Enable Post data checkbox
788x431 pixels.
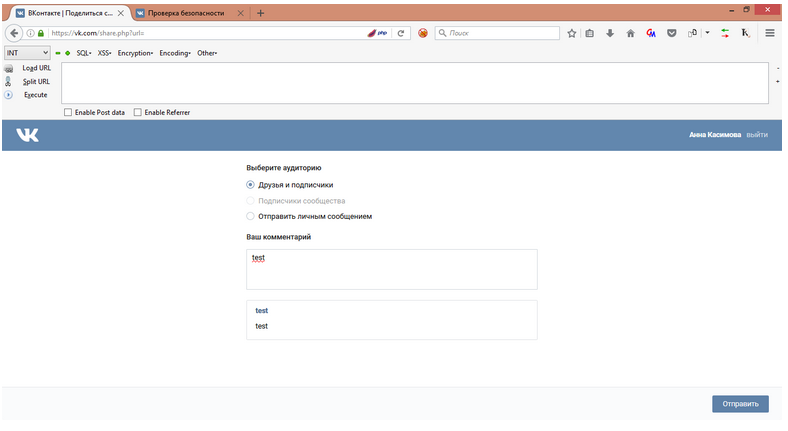68,112
